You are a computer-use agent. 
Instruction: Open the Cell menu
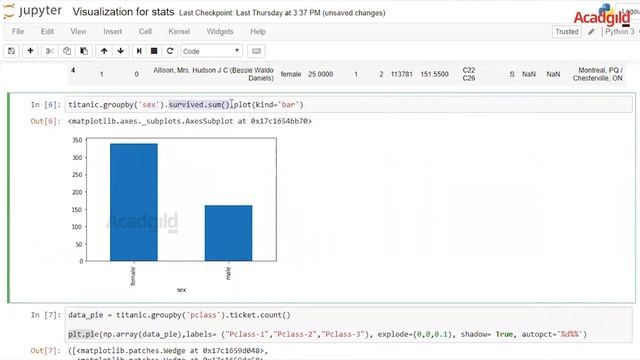tap(145, 31)
